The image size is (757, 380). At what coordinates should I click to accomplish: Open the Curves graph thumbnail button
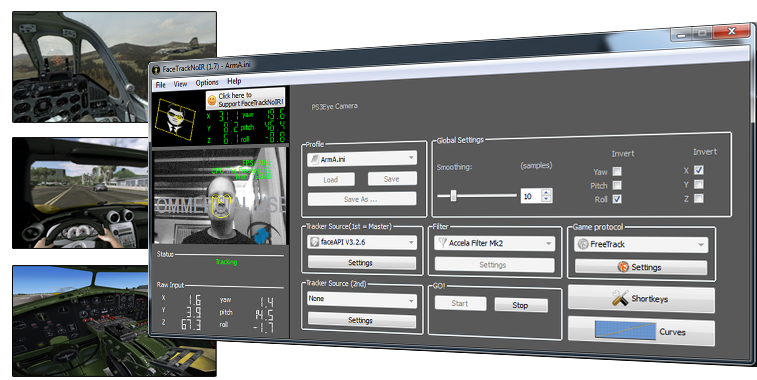pos(625,331)
